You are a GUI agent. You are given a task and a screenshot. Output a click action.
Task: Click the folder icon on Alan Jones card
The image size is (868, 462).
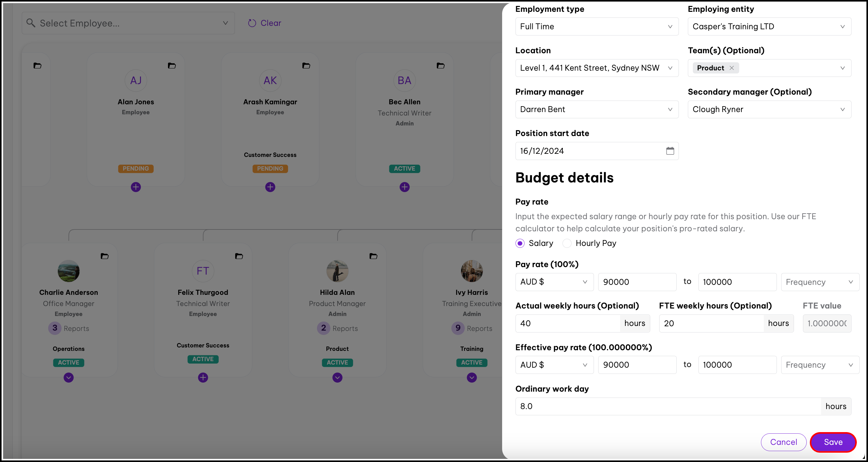click(172, 66)
